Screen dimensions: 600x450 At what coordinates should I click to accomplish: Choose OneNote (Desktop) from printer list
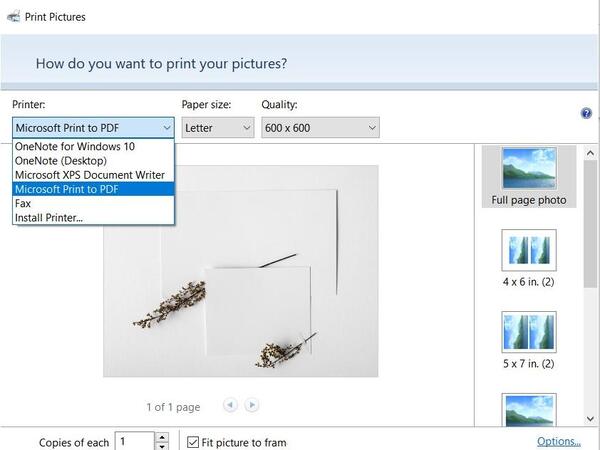point(93,161)
